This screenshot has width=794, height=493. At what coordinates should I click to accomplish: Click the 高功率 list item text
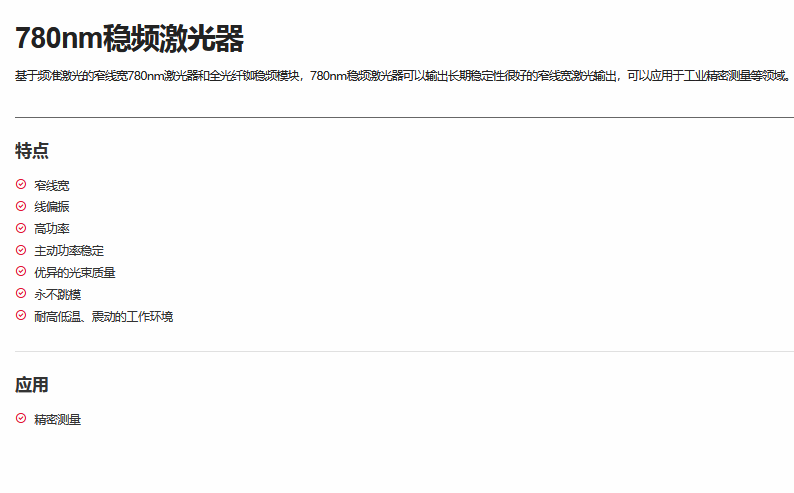click(52, 229)
